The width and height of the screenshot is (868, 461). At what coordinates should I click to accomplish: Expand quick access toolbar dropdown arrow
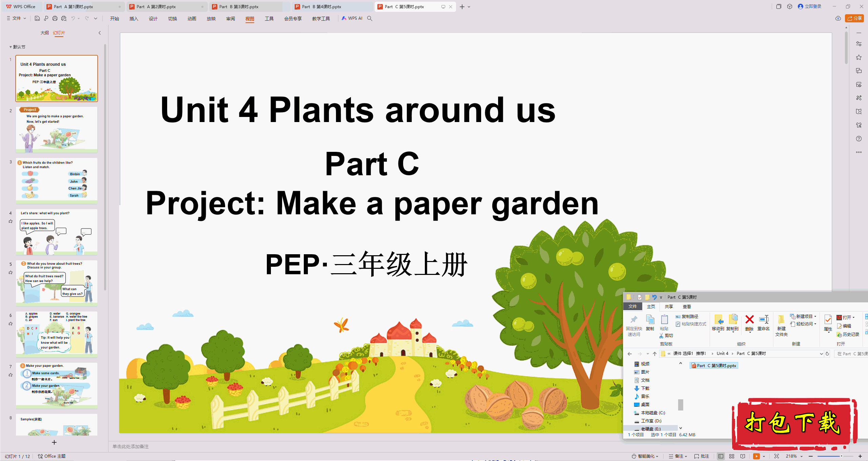pos(96,18)
